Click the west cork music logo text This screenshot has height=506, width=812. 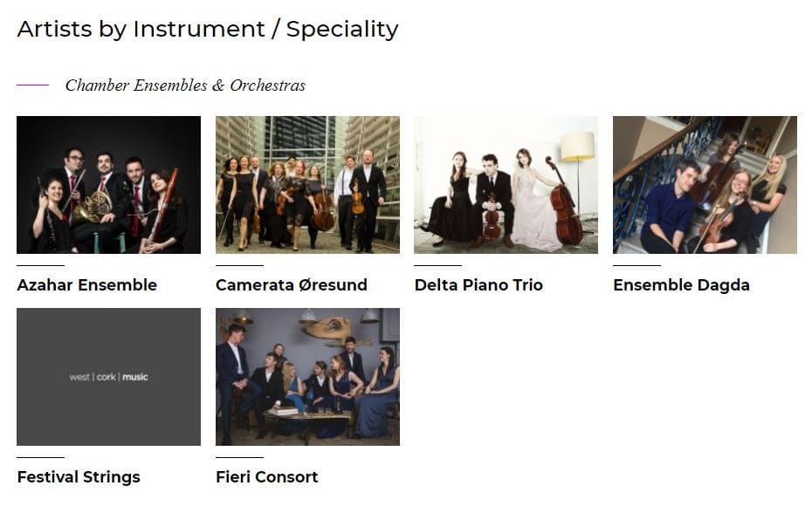(109, 377)
